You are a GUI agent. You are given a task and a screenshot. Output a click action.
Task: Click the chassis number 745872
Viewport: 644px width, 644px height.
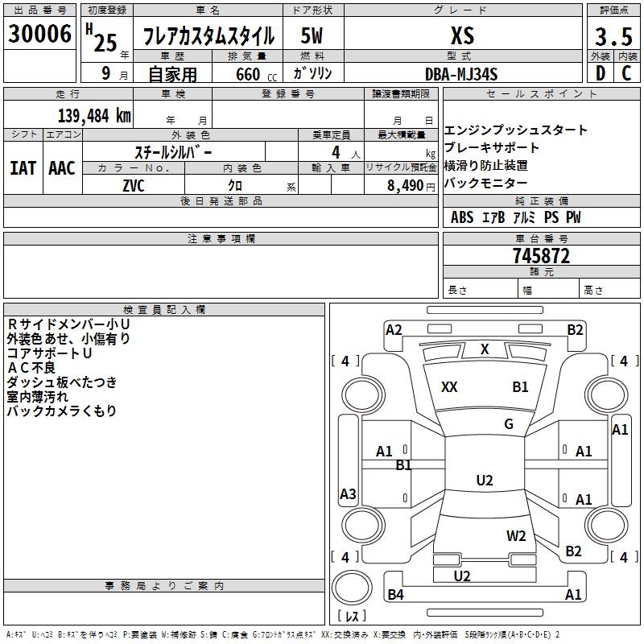pos(541,256)
